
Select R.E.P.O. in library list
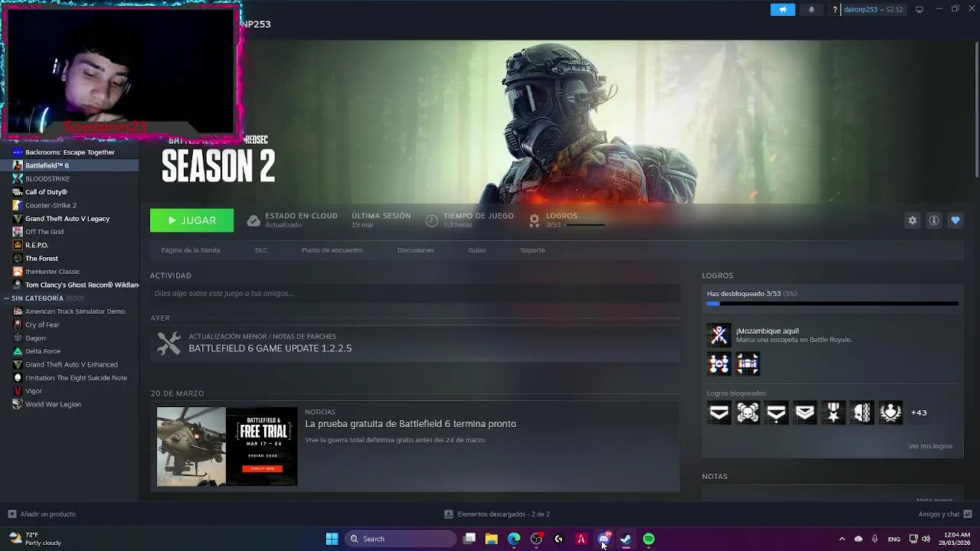point(70,245)
